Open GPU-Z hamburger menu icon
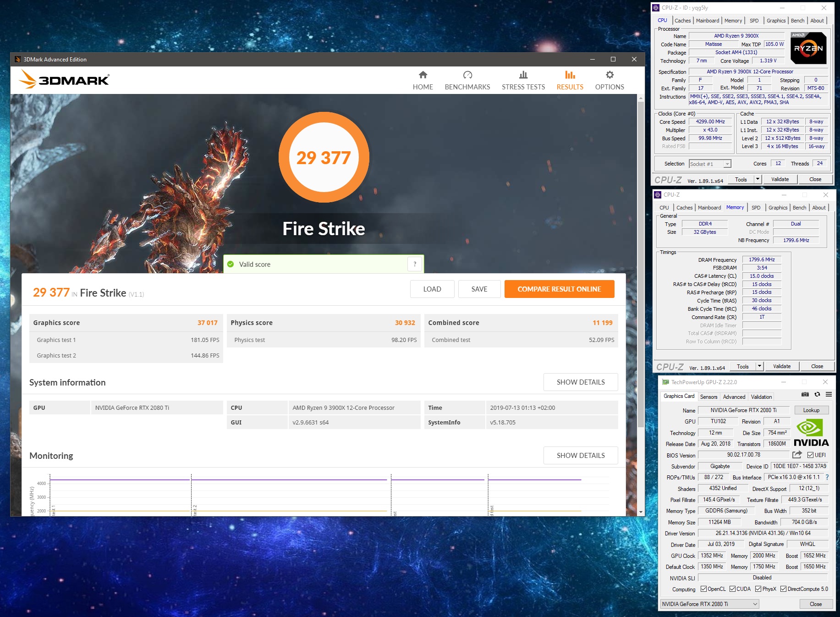The width and height of the screenshot is (840, 617). [829, 394]
